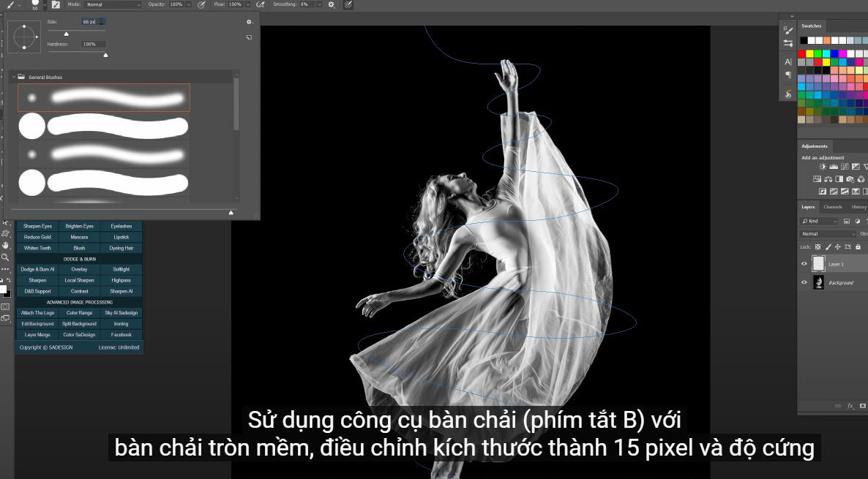This screenshot has width=868, height=479.
Task: Open brush preset picker gear menu
Action: tap(249, 22)
